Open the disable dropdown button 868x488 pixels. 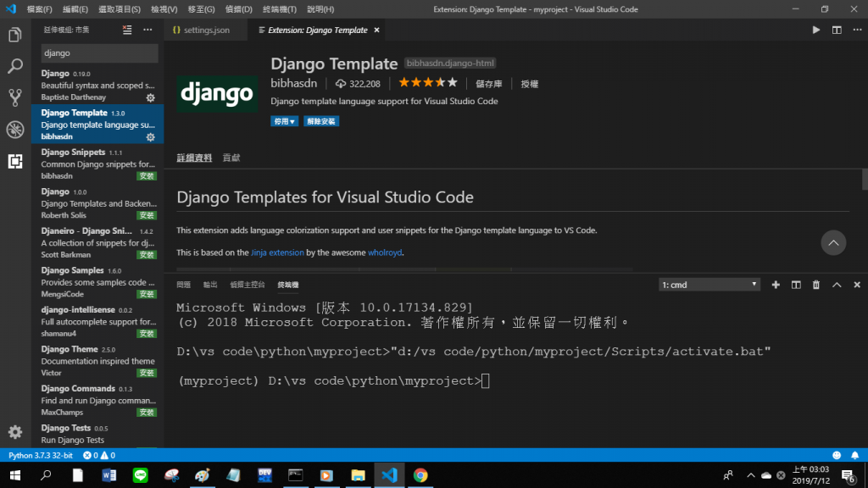click(x=285, y=121)
